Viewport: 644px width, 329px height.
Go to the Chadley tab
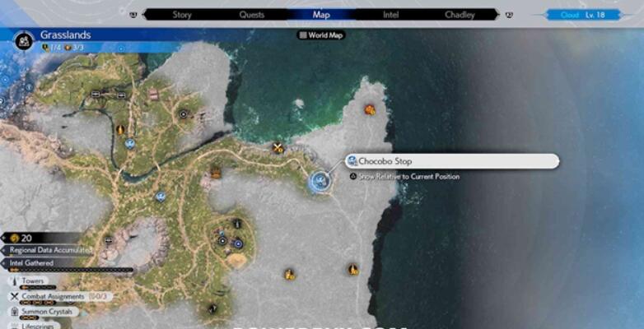pos(460,14)
